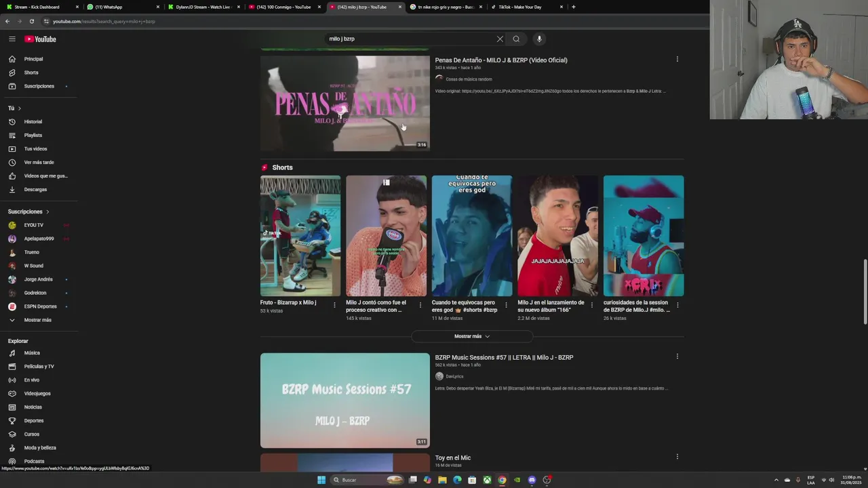Play Penas De Antaño video thumbnail
Viewport: 868px width, 488px height.
(344, 103)
